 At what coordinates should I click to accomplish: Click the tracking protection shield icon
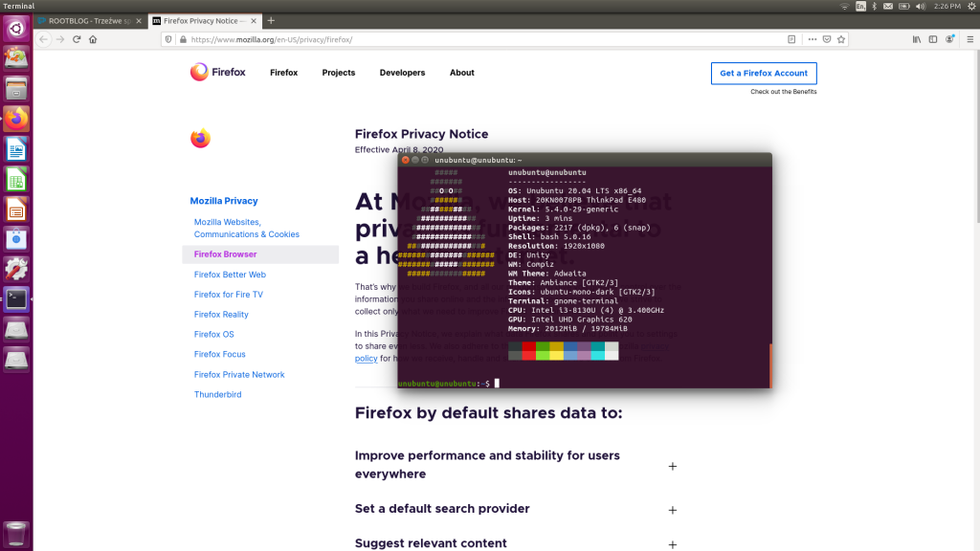click(168, 39)
